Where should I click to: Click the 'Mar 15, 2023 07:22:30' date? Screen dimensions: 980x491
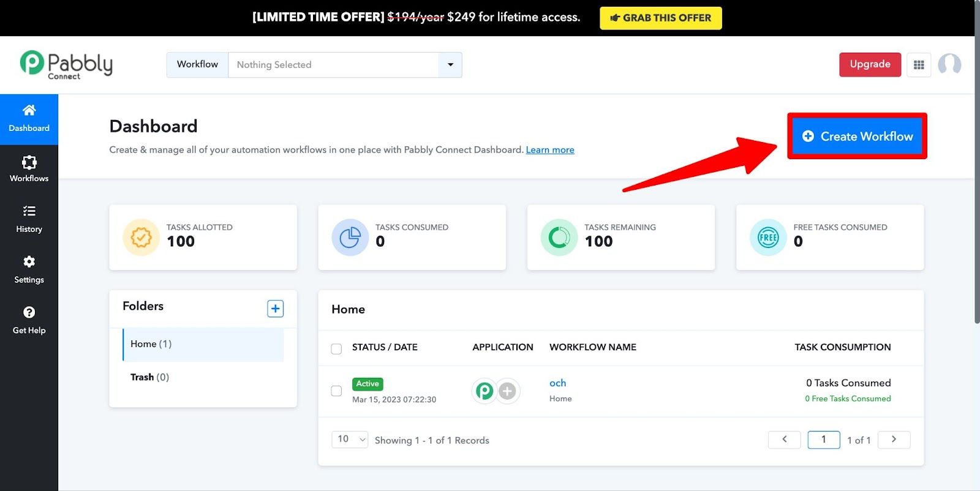click(394, 400)
